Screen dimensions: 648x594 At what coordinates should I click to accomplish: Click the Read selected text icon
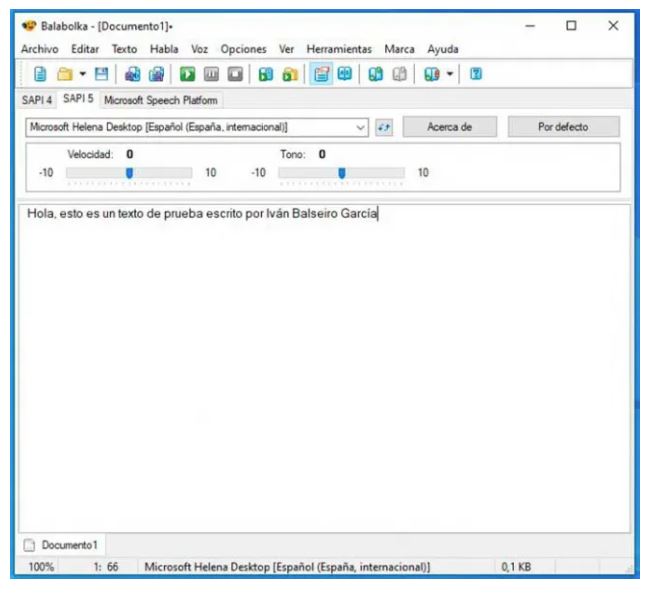pos(290,74)
